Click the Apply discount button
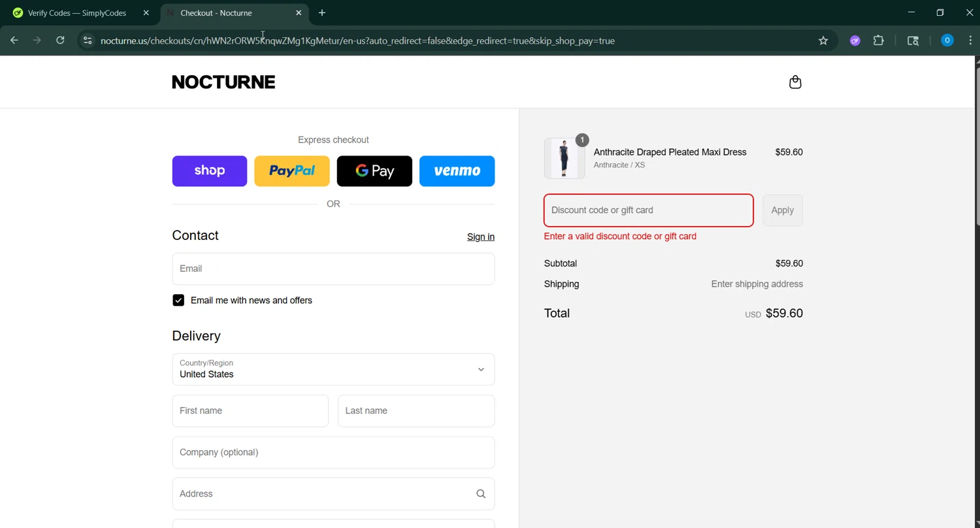980x528 pixels. [783, 210]
